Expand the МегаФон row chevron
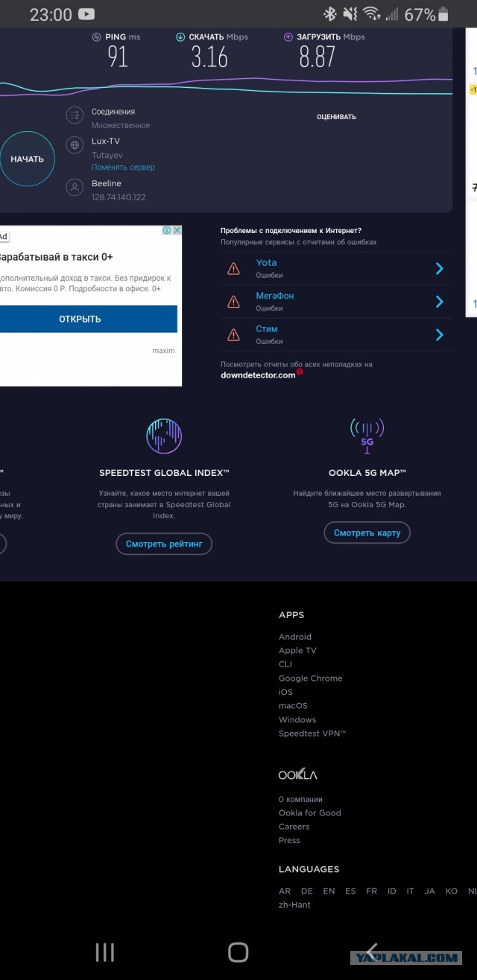The image size is (477, 980). [440, 302]
